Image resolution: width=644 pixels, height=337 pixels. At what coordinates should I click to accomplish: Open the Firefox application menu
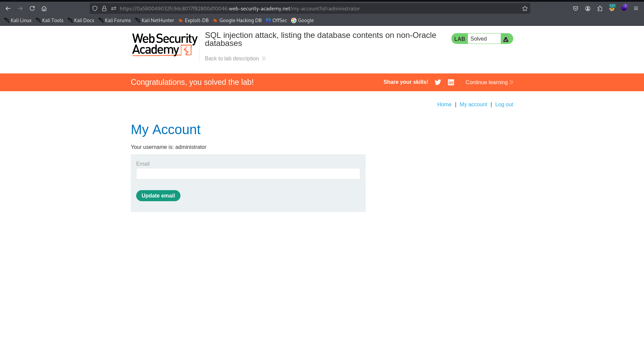(636, 8)
